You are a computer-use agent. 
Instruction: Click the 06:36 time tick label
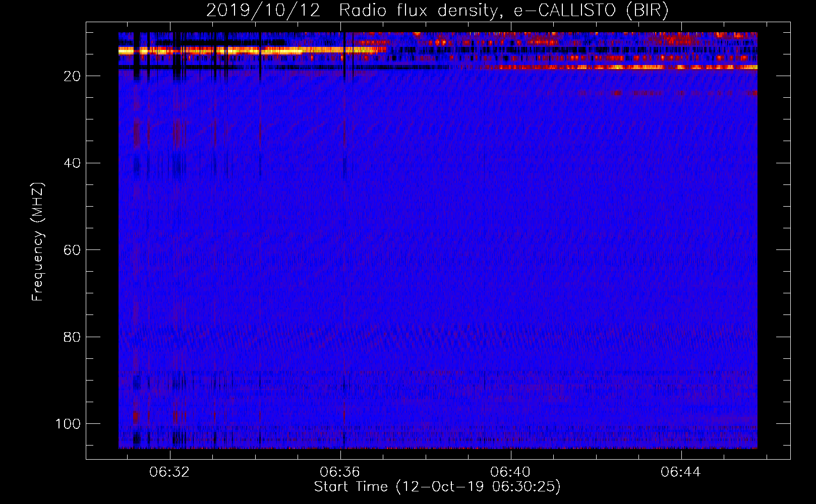[340, 472]
